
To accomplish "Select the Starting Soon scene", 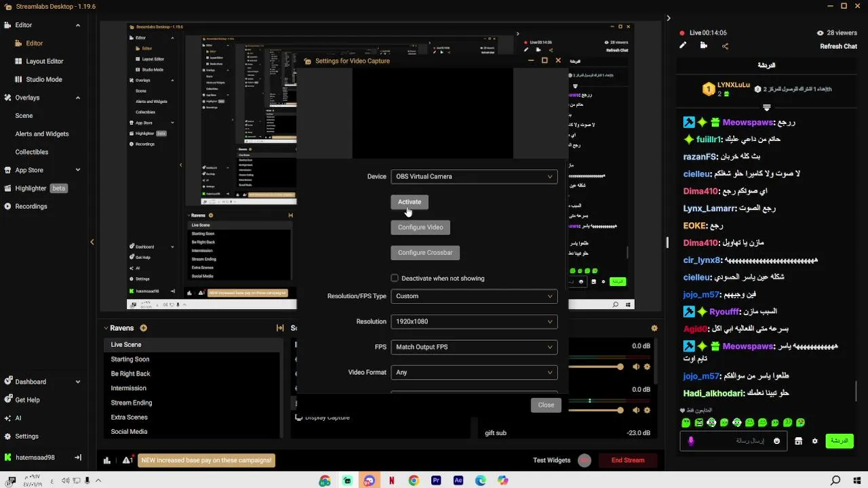I will 130,359.
